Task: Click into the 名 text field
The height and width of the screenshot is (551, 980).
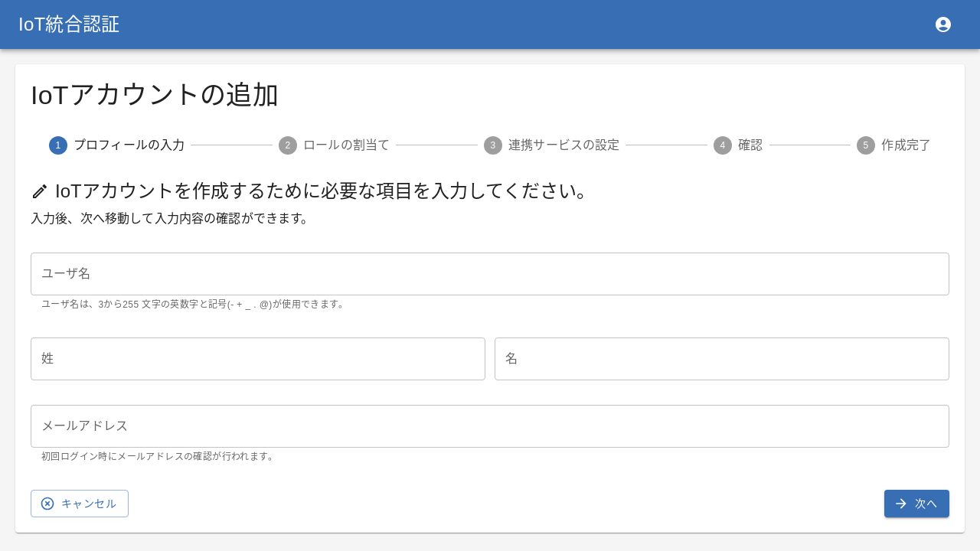Action: point(722,359)
